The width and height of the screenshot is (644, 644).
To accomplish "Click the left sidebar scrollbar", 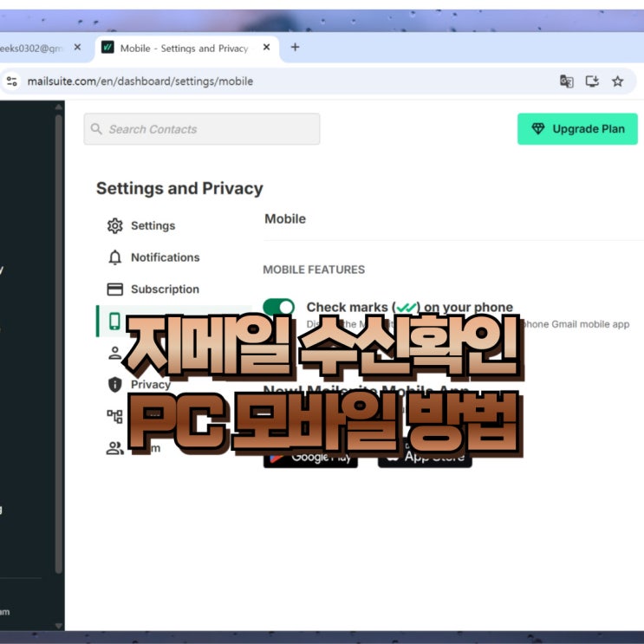I will (x=59, y=344).
